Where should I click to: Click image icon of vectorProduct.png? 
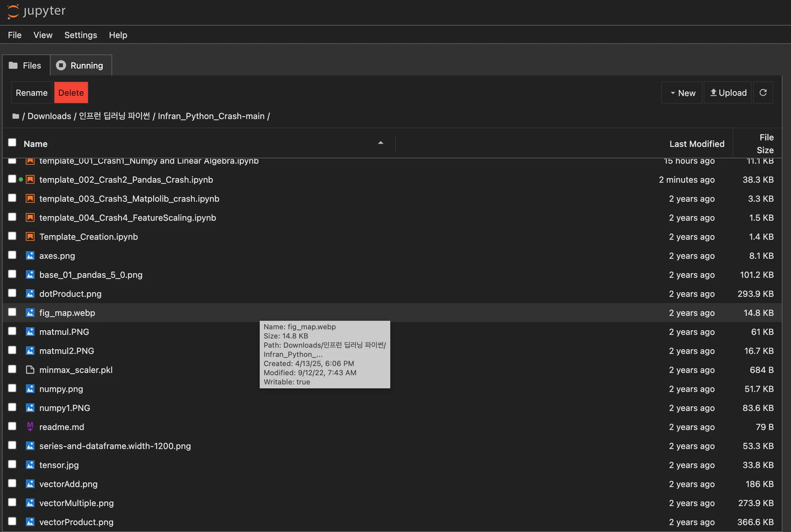coord(30,522)
